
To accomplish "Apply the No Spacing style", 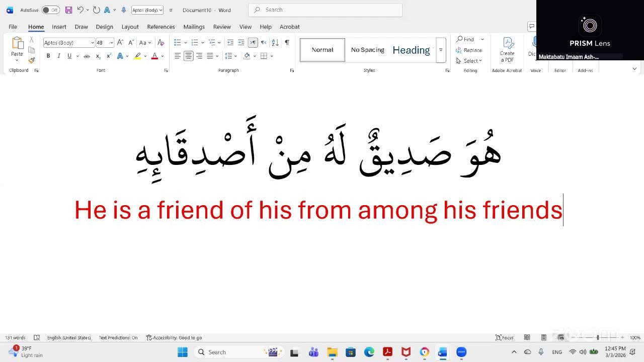I will point(368,50).
